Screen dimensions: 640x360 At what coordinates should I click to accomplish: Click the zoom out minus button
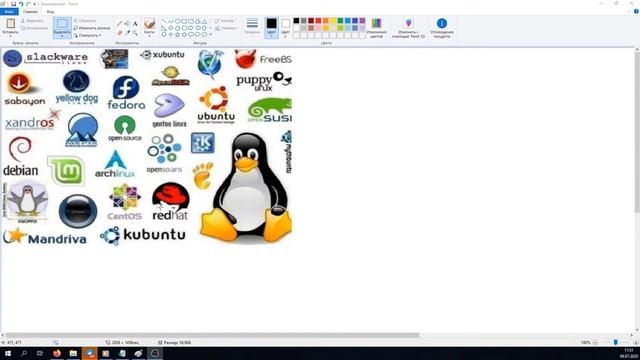(x=595, y=342)
